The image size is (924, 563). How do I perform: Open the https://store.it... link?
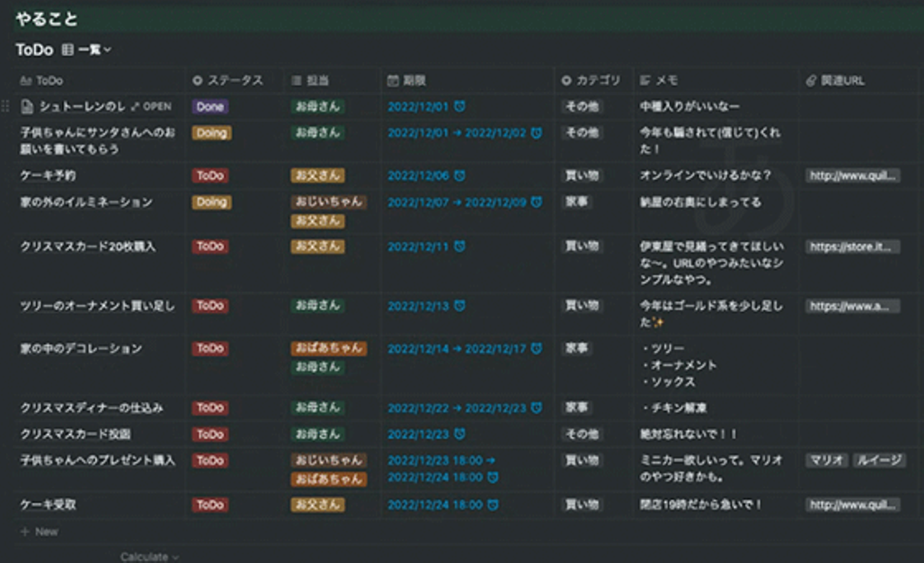[x=853, y=247]
